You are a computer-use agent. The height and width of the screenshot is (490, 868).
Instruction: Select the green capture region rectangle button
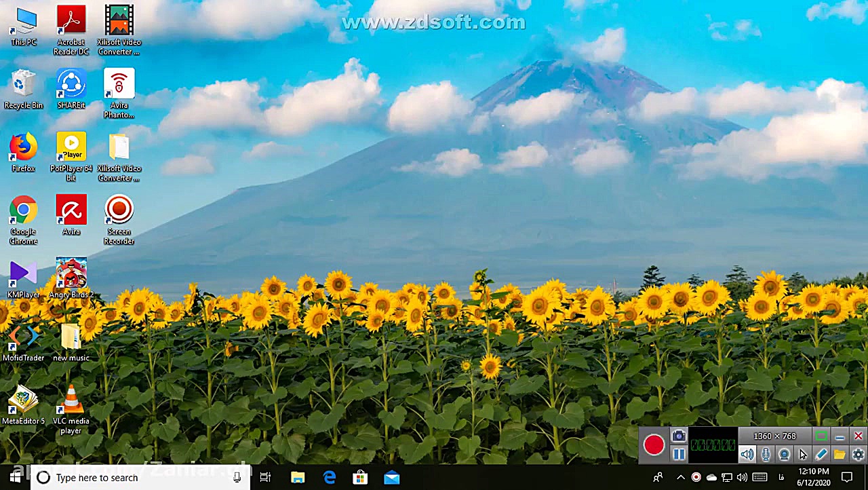tap(821, 436)
